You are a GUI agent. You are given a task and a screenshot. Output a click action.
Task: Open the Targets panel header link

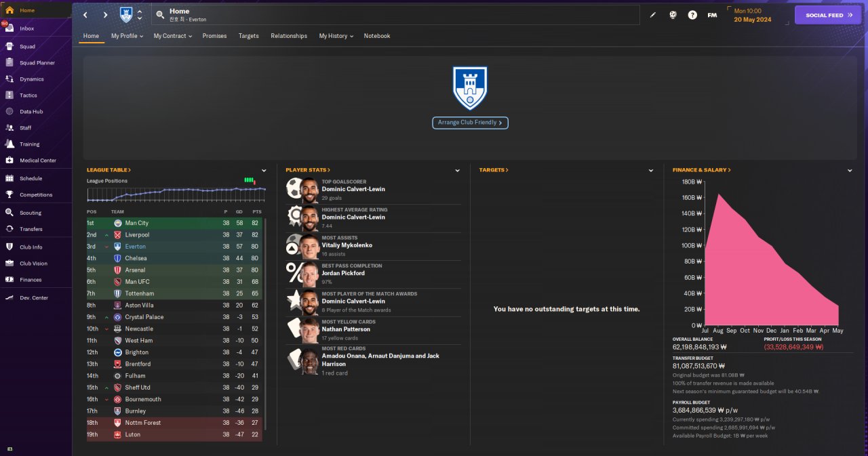pos(494,170)
